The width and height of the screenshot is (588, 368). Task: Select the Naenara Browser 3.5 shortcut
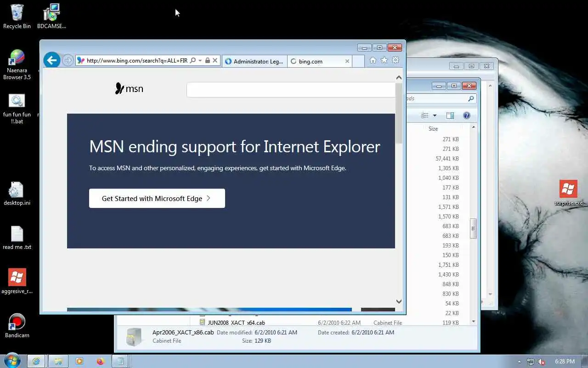pyautogui.click(x=17, y=65)
